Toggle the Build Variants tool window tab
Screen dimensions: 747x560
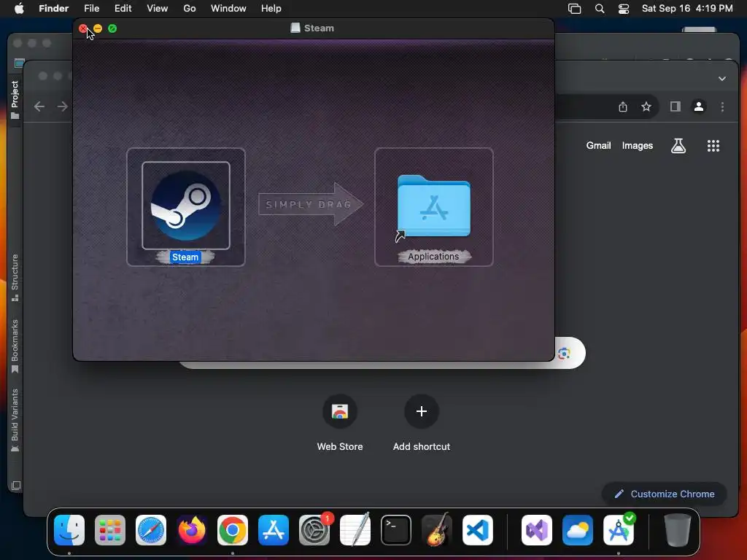(15, 420)
